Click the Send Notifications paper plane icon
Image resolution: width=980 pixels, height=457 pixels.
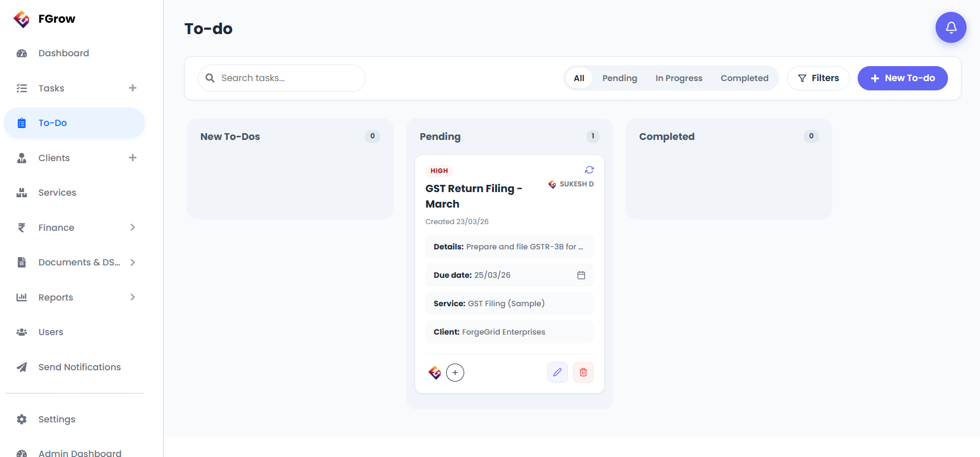(x=22, y=367)
